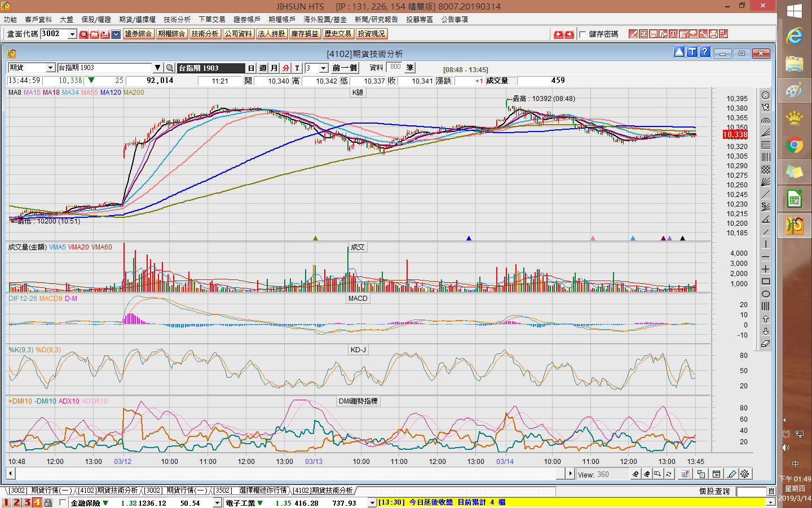Click the refresh icon below the chart
The height and width of the screenshot is (508, 812).
point(669,474)
